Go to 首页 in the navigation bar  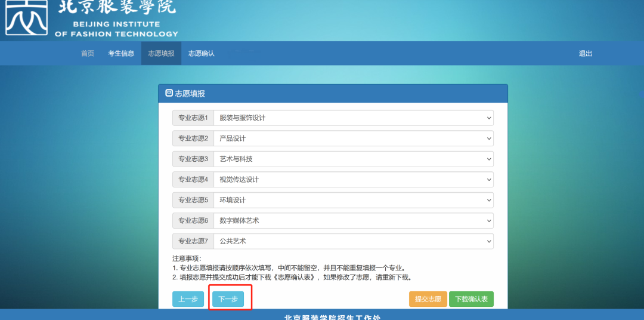point(88,54)
